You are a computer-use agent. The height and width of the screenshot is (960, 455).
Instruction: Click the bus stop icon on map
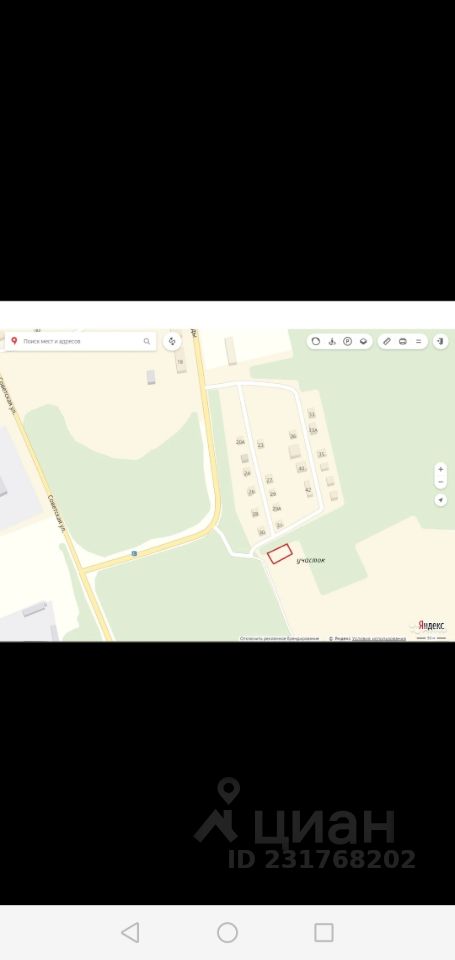pos(134,553)
